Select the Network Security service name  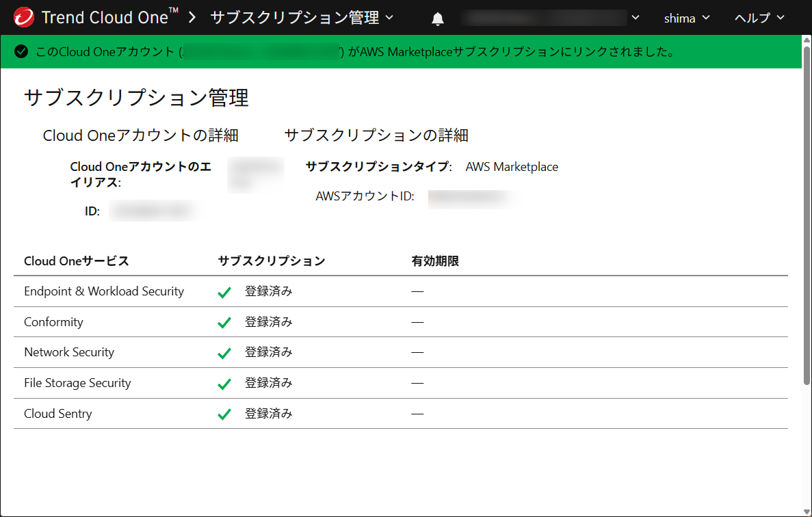(69, 352)
